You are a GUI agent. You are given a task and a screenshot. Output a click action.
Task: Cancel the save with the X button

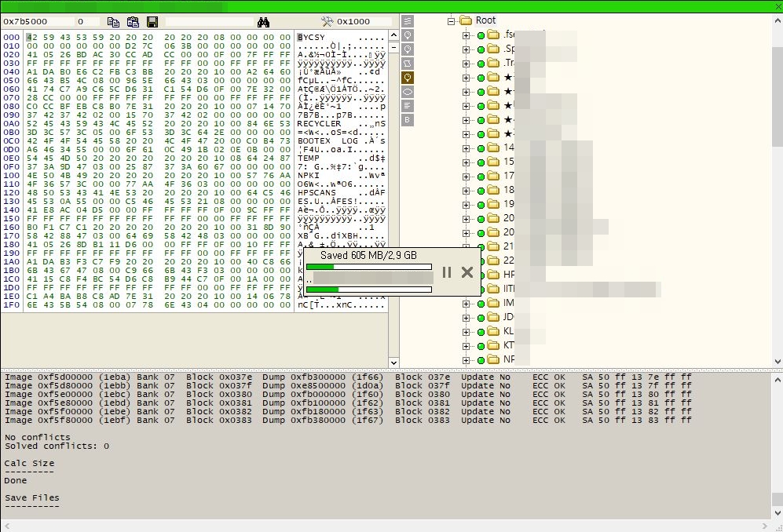coord(467,272)
